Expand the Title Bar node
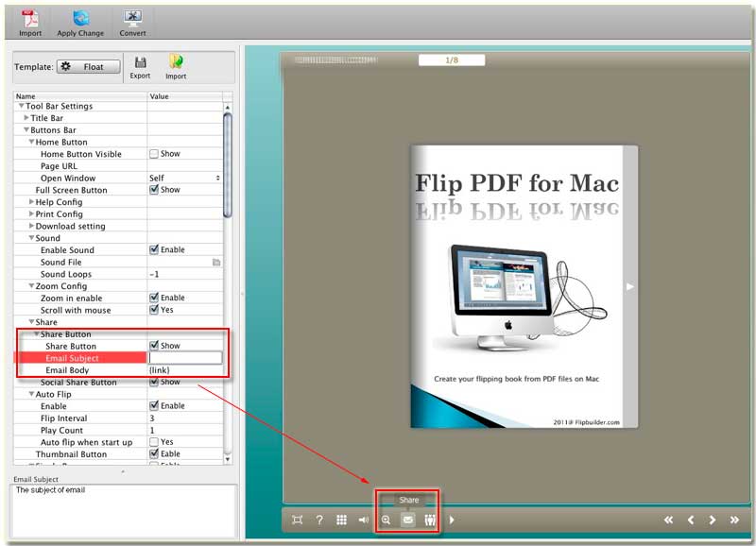 click(26, 117)
